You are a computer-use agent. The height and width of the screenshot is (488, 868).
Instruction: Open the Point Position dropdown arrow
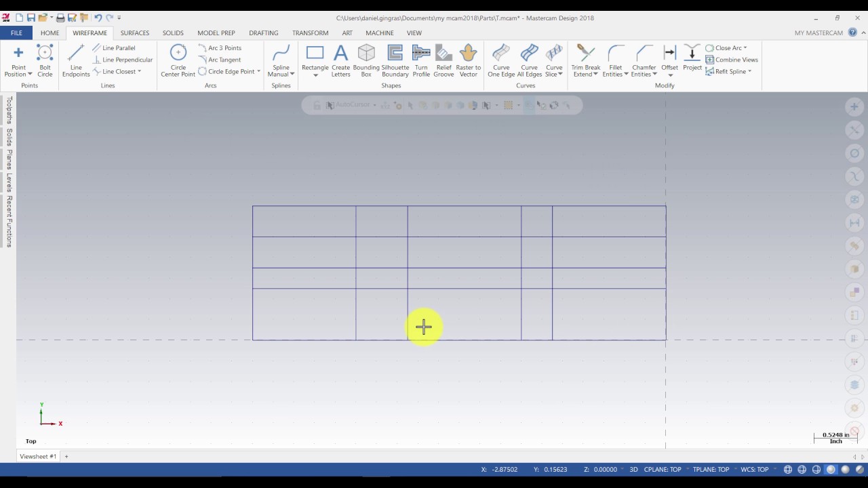click(x=30, y=75)
